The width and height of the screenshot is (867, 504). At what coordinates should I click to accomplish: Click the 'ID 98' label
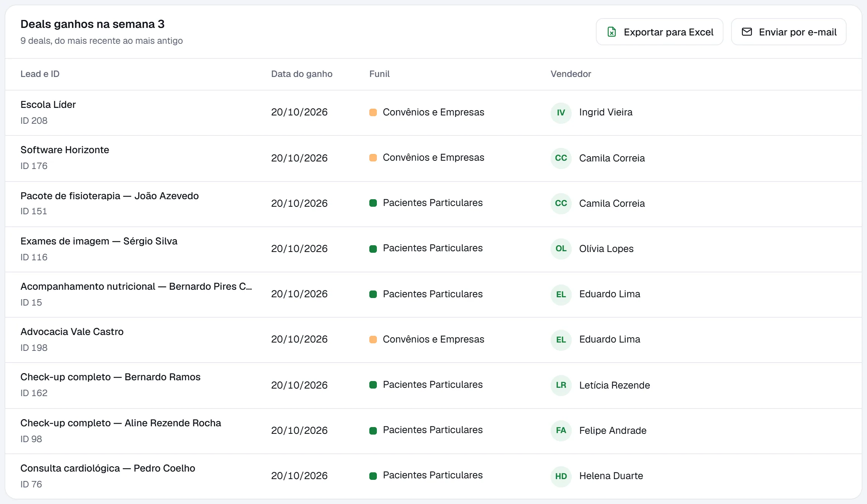[x=31, y=439]
